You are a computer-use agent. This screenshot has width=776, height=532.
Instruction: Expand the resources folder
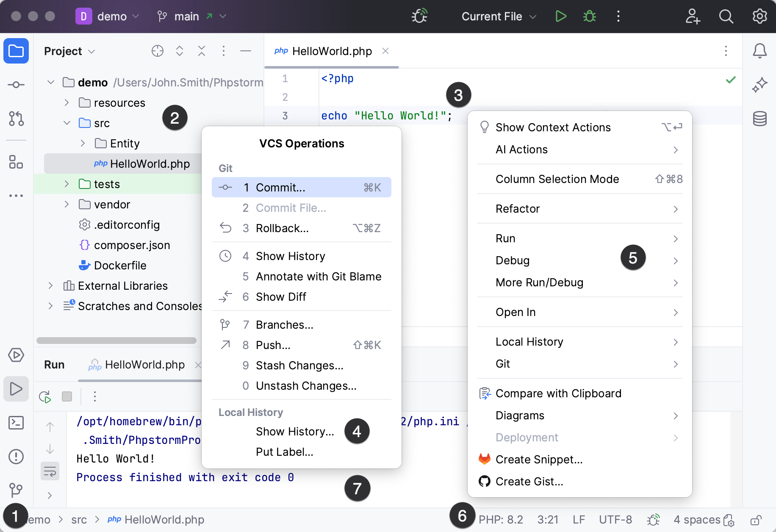(67, 103)
